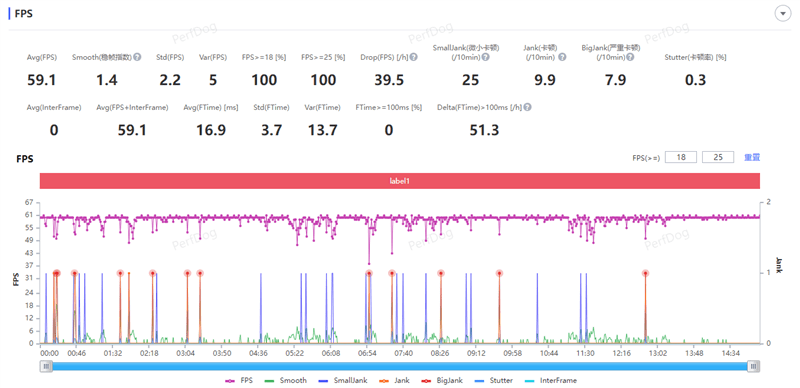Hide the BigJank legend series
The width and height of the screenshot is (800, 388).
click(441, 380)
